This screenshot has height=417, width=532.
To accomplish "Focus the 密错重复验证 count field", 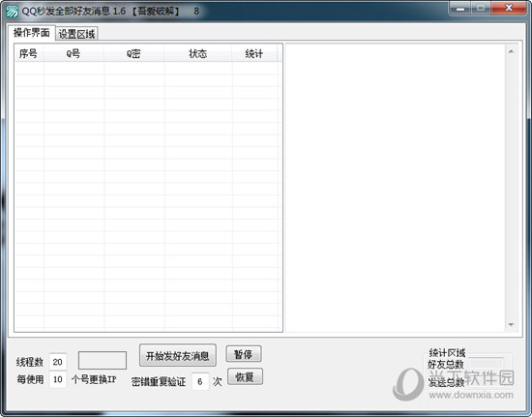I will (200, 382).
